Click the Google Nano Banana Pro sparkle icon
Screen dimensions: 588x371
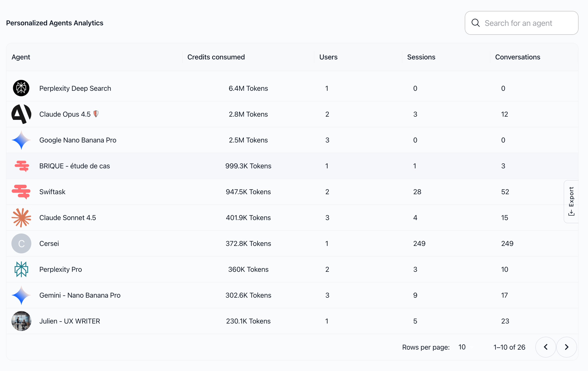[x=21, y=140]
